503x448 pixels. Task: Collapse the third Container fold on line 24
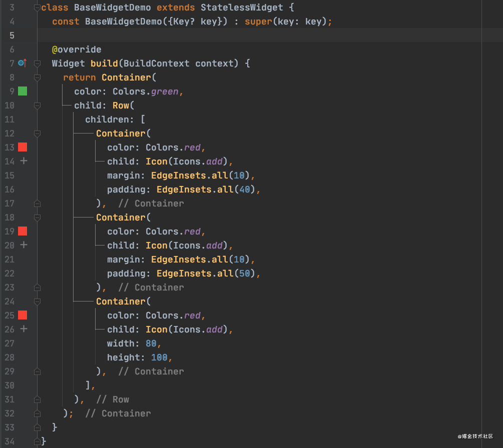pyautogui.click(x=37, y=301)
